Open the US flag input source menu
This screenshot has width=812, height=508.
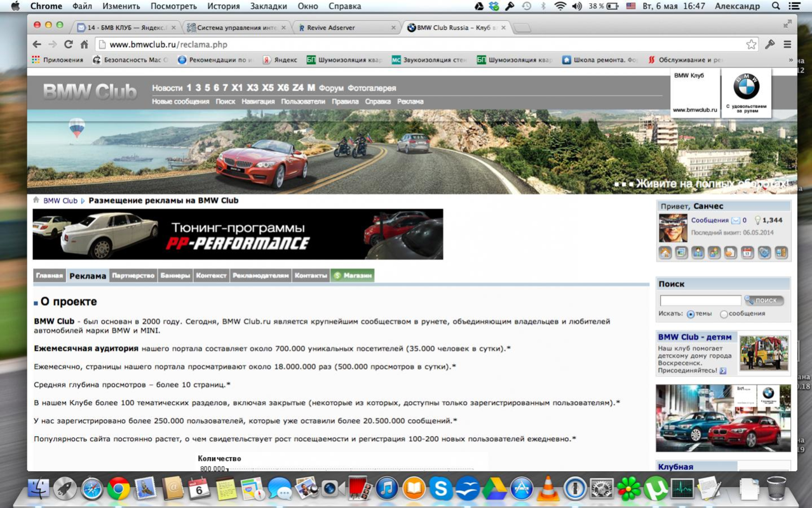[631, 6]
